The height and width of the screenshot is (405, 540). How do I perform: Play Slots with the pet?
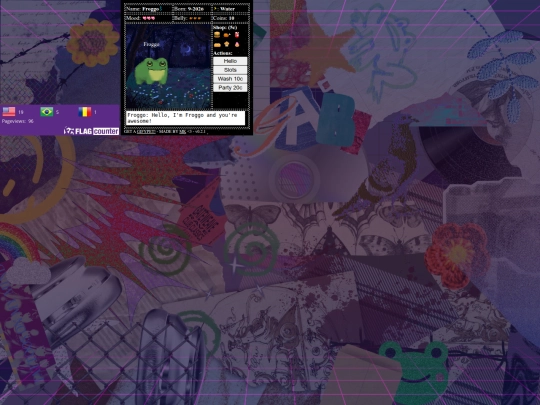click(230, 70)
